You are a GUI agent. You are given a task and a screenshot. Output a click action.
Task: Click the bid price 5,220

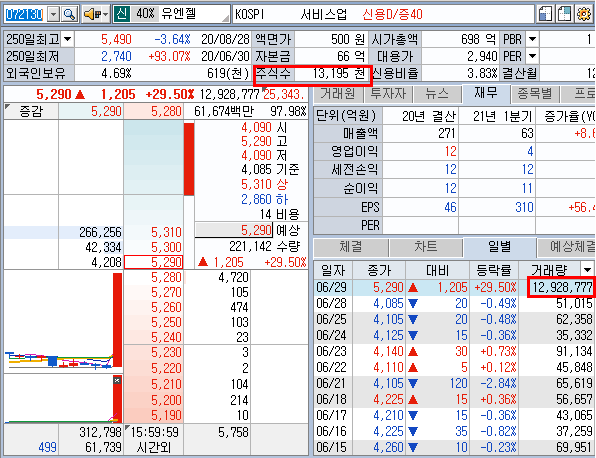[x=166, y=368]
